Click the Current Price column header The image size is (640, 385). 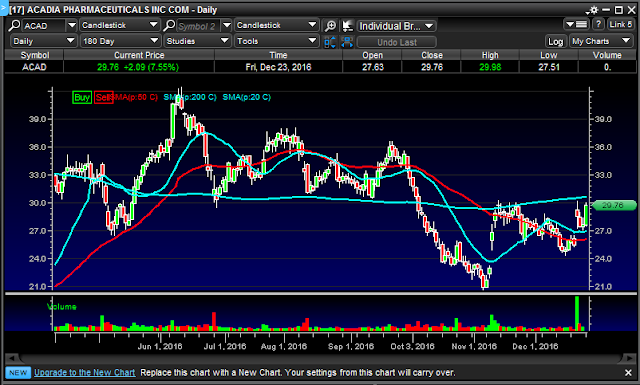tap(139, 55)
